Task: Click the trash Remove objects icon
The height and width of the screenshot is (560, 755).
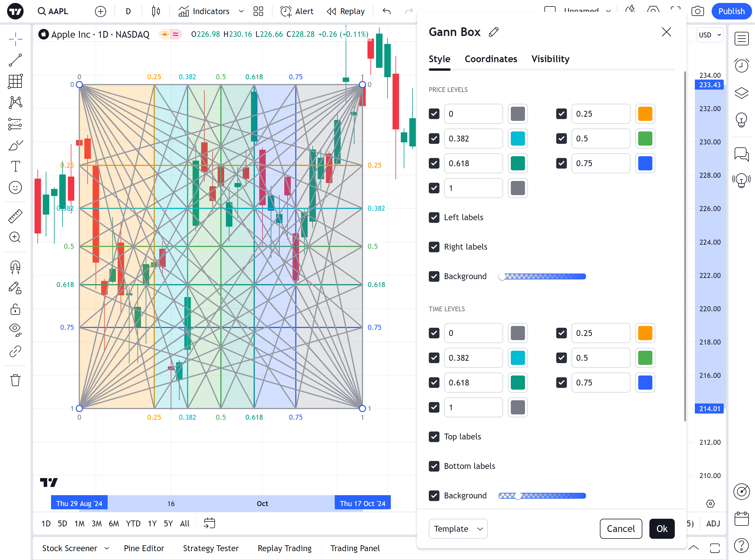Action: pos(15,380)
